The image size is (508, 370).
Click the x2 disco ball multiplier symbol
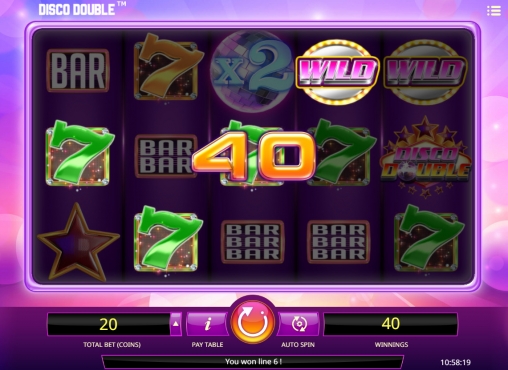click(252, 69)
